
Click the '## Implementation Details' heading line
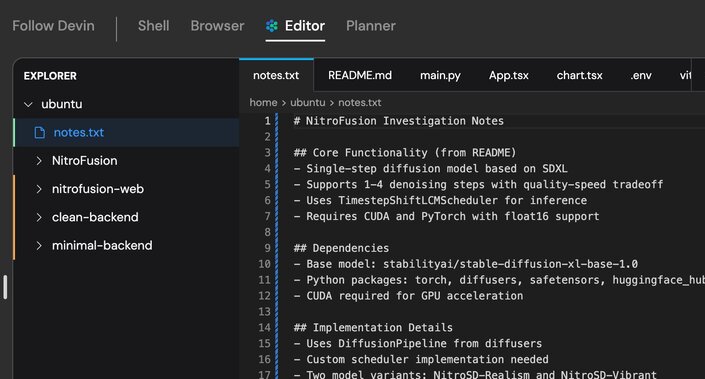tap(373, 328)
